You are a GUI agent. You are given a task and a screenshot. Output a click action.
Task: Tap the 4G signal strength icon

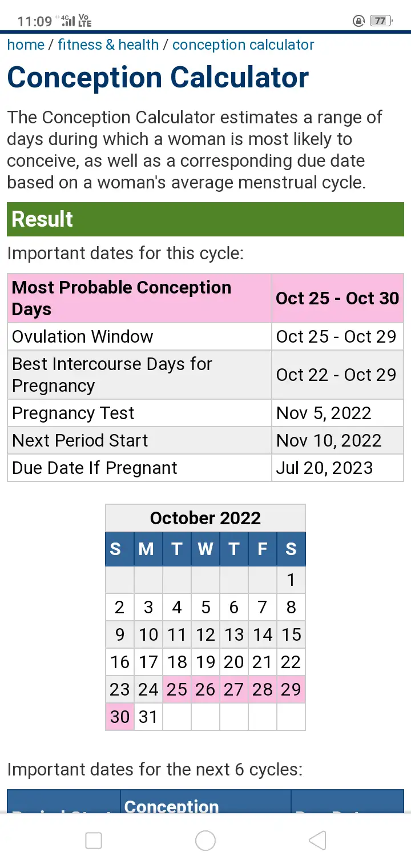tap(68, 21)
